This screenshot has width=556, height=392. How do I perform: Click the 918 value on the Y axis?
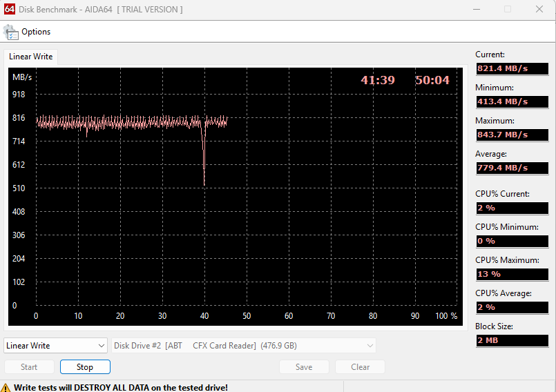(x=19, y=95)
